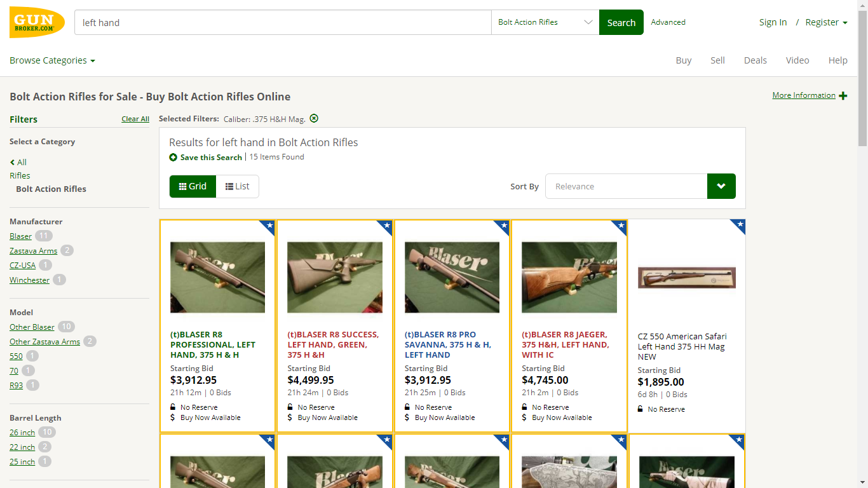868x488 pixels.
Task: Click the green Sort By arrow button
Action: [721, 186]
